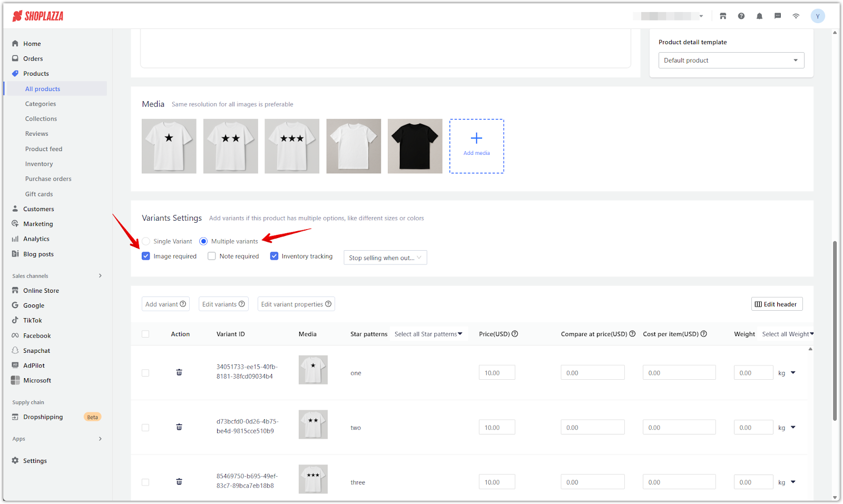Uncheck the Image required checkbox
843x504 pixels.
click(x=146, y=256)
